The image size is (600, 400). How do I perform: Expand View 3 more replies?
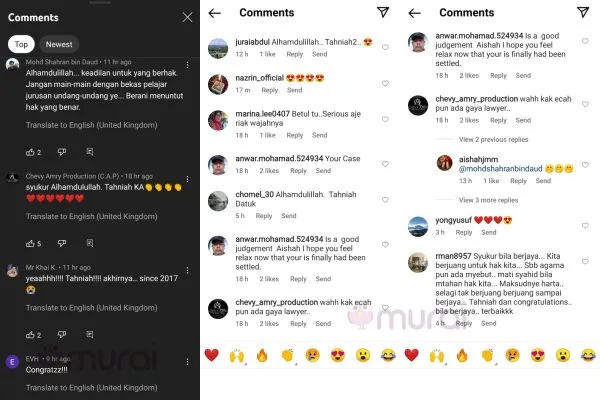click(x=488, y=200)
